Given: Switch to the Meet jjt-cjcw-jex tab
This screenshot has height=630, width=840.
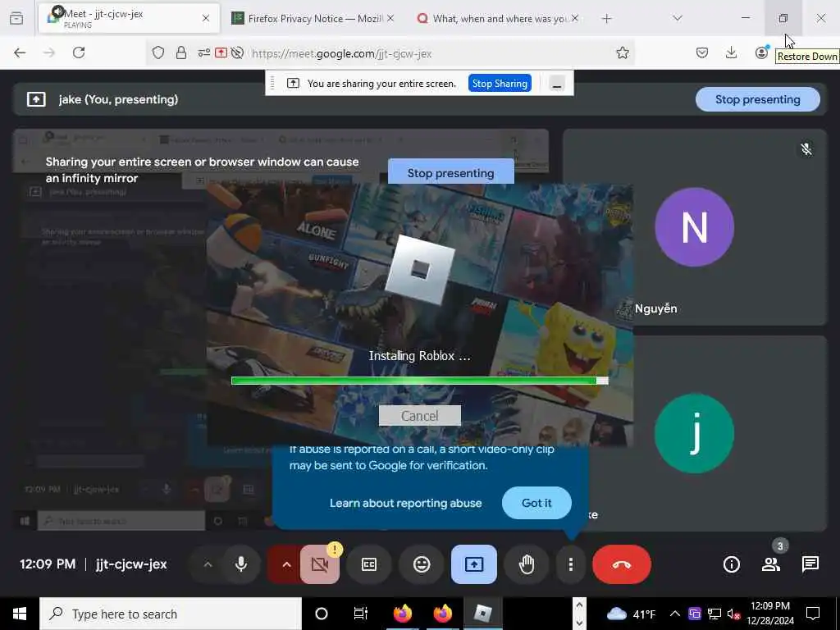Looking at the screenshot, I should (x=129, y=18).
